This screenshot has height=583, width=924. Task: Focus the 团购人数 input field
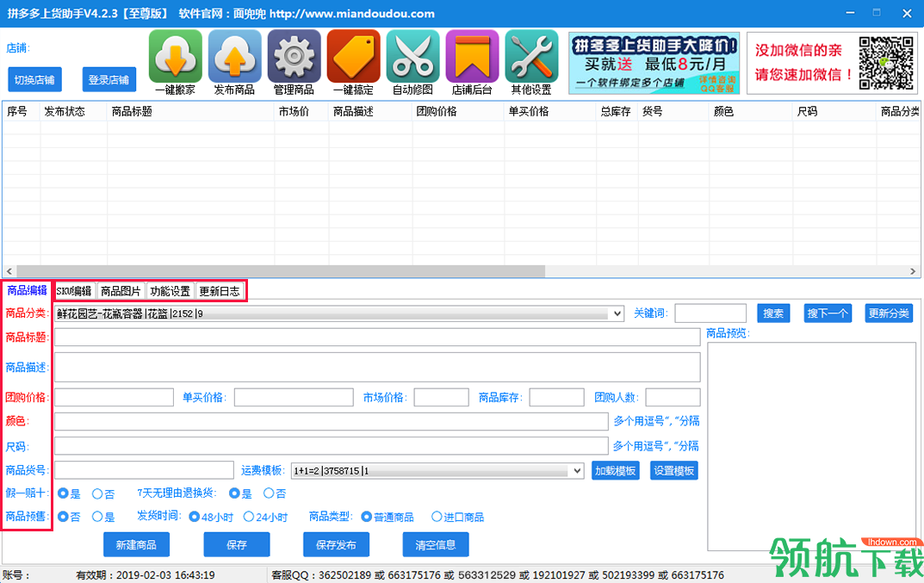click(x=673, y=397)
